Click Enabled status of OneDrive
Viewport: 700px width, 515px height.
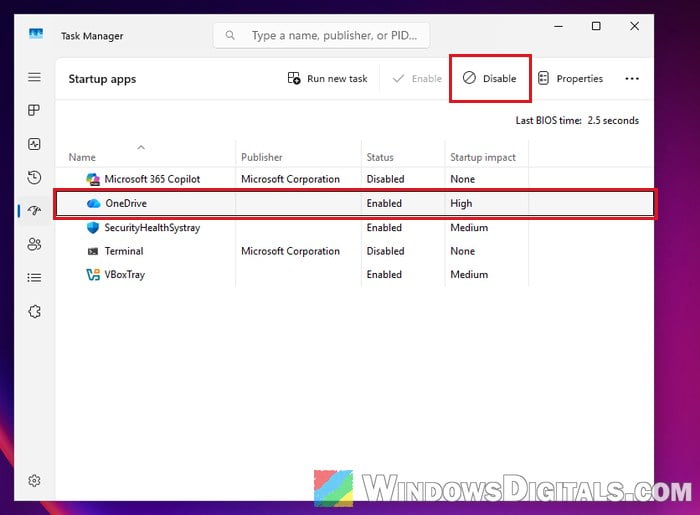pyautogui.click(x=384, y=203)
